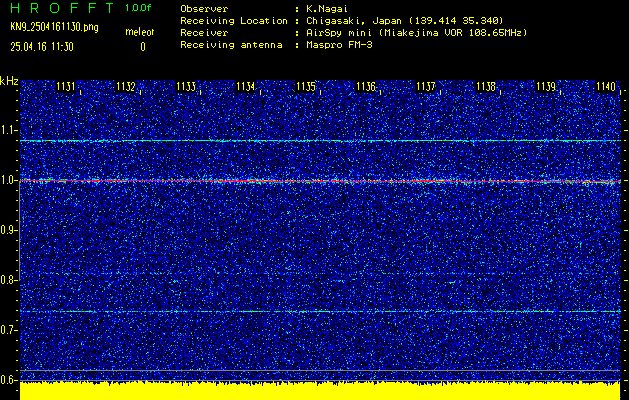This screenshot has width=629, height=400.
Task: Click the Receiving Location label
Action: [x=234, y=21]
